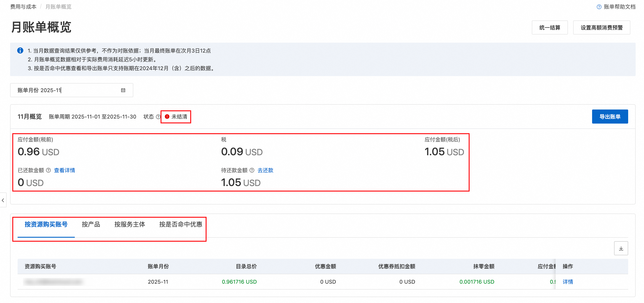Switch to the 按服务主体 tab
The width and height of the screenshot is (644, 303).
pos(130,224)
